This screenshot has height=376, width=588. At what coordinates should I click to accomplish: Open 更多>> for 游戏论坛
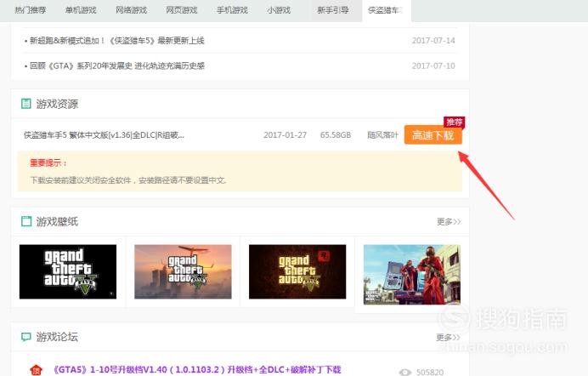pos(449,338)
